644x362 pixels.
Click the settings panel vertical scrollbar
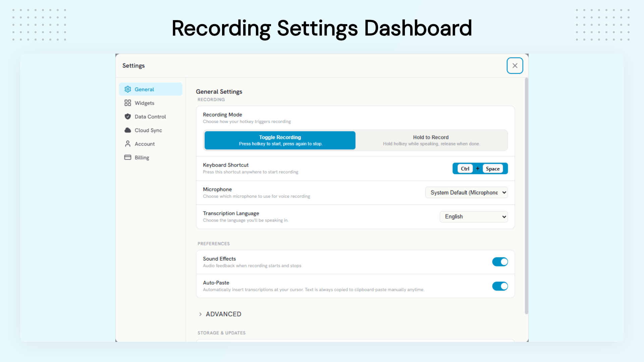526,196
